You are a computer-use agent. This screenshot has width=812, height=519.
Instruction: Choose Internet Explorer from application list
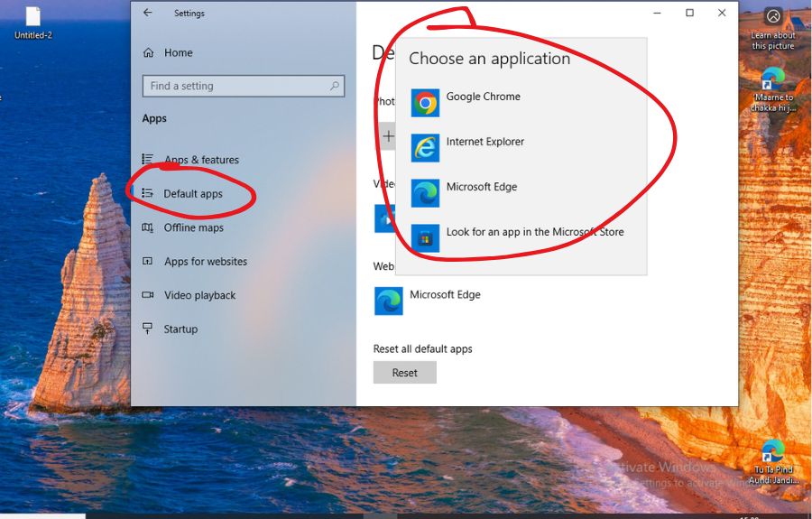tap(521, 148)
